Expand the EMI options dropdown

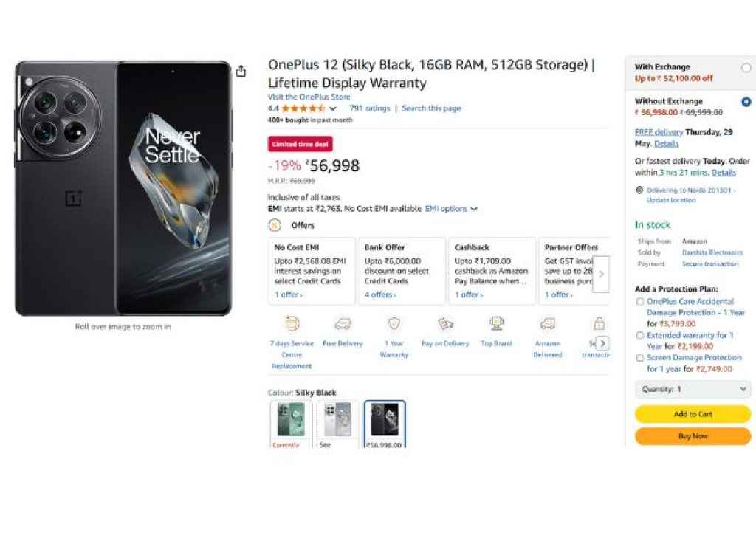[451, 209]
